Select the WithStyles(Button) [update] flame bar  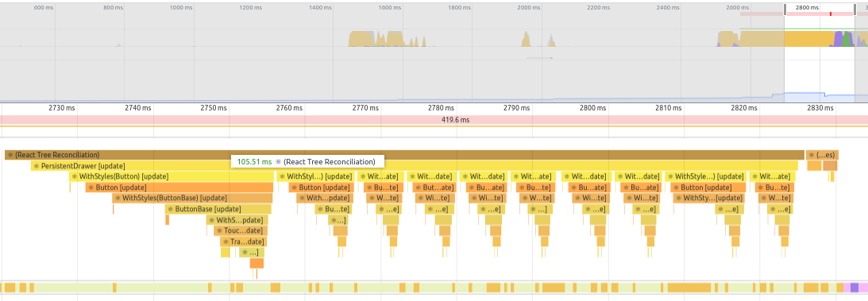(172, 176)
